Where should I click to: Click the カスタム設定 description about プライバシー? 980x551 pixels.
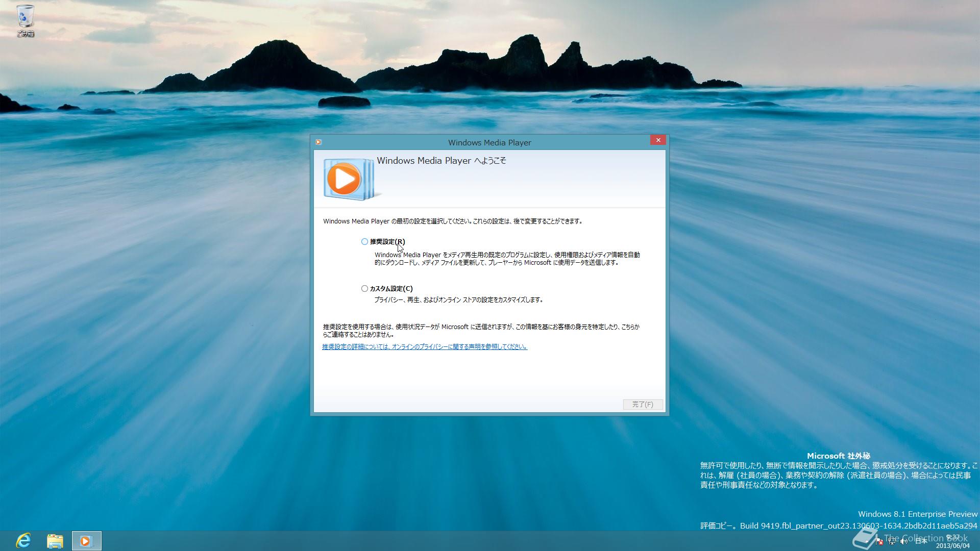(458, 300)
